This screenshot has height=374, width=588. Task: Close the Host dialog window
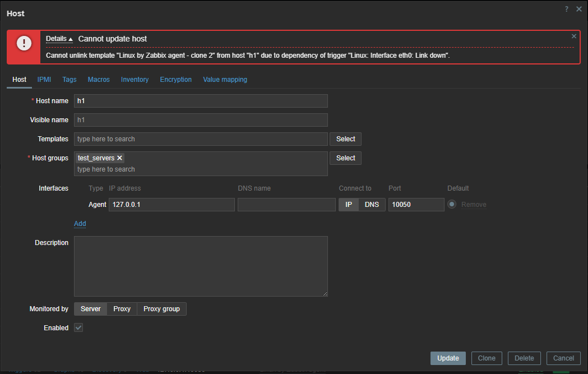click(x=579, y=9)
